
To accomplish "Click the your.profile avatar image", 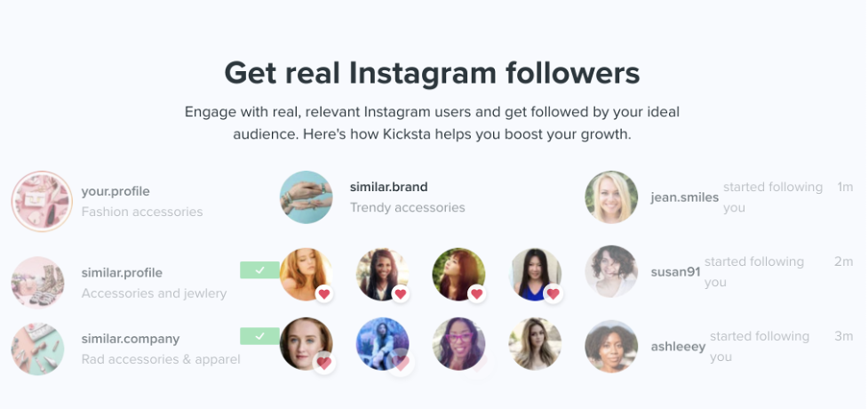I will coord(42,201).
